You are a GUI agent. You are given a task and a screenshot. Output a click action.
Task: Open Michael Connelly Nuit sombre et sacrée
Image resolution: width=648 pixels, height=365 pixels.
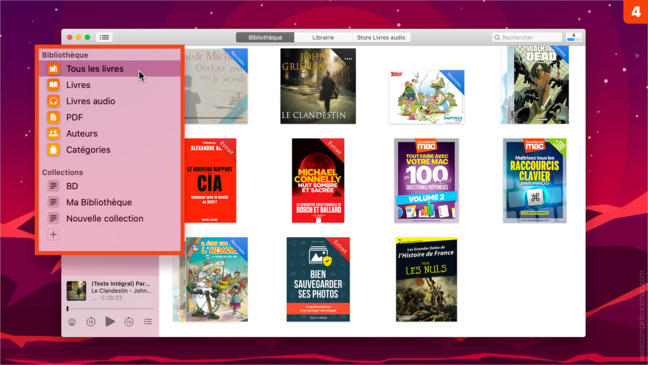pyautogui.click(x=318, y=181)
